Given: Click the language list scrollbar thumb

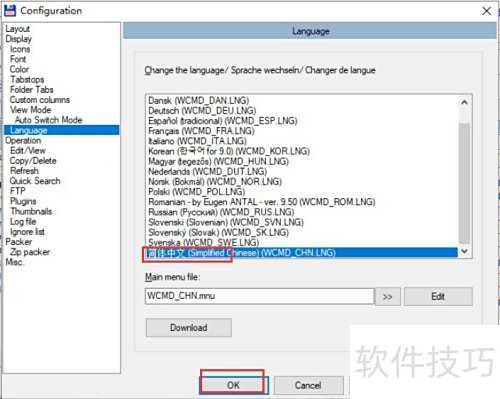Looking at the screenshot, I should point(464,183).
